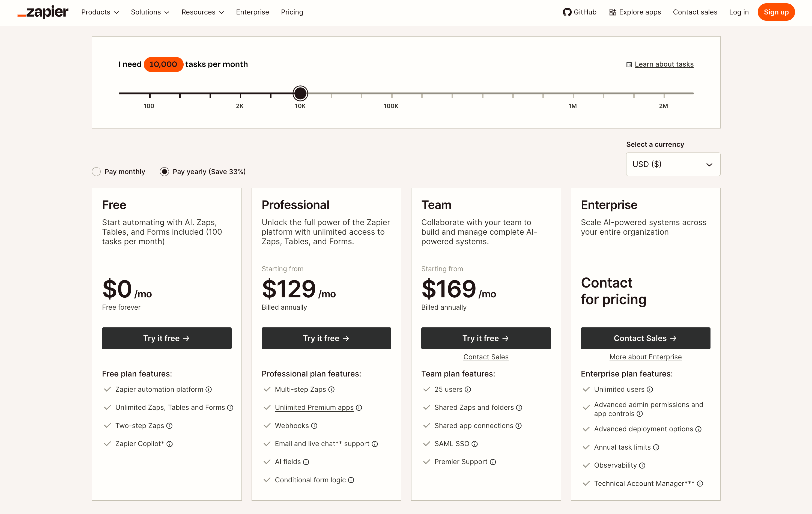This screenshot has width=812, height=514.
Task: Click Try it free on Team plan
Action: click(486, 338)
